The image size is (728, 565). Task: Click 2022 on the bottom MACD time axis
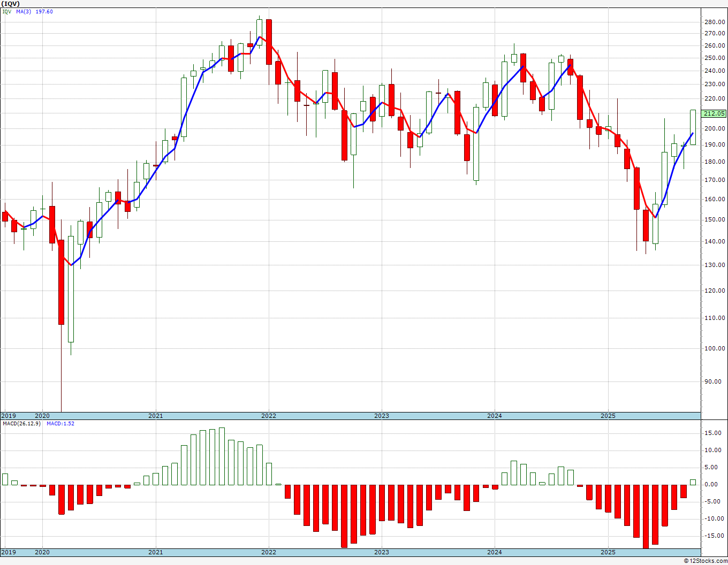268,552
